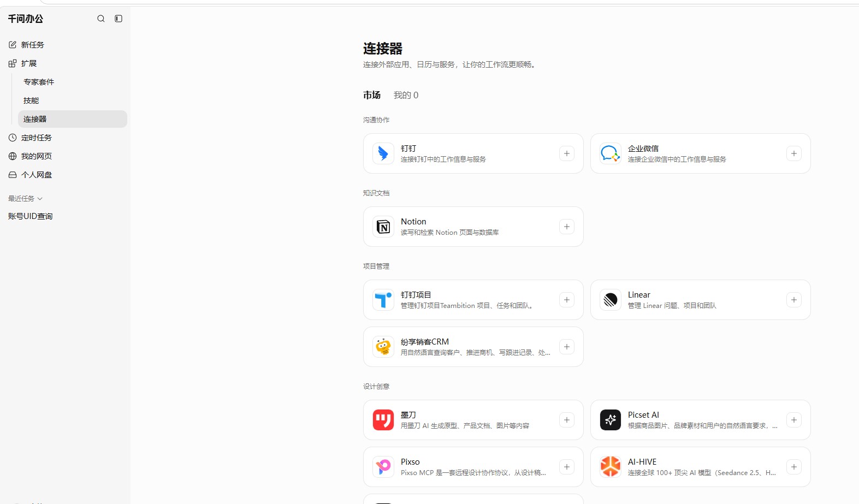The image size is (859, 504).
Task: Click the 设计创意 category label
Action: (x=376, y=387)
